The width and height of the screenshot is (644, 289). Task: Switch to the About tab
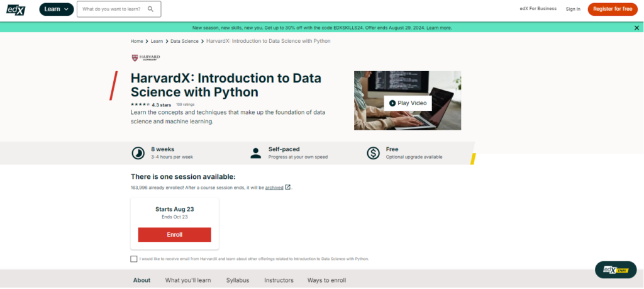pos(142,280)
